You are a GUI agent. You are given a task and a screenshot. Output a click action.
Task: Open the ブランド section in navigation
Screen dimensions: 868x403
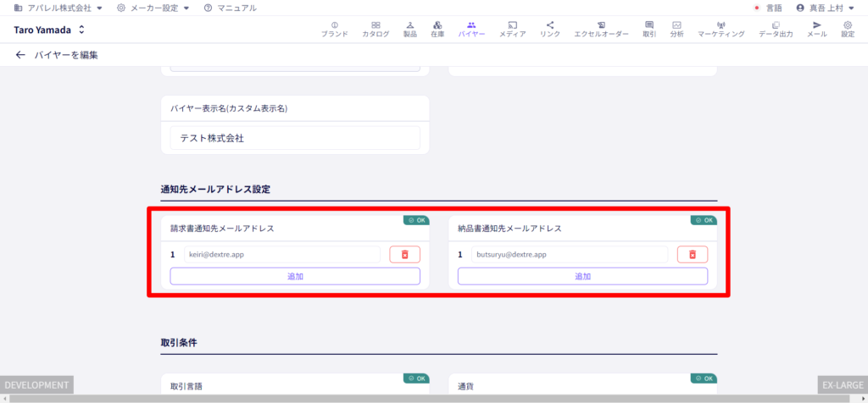(334, 30)
